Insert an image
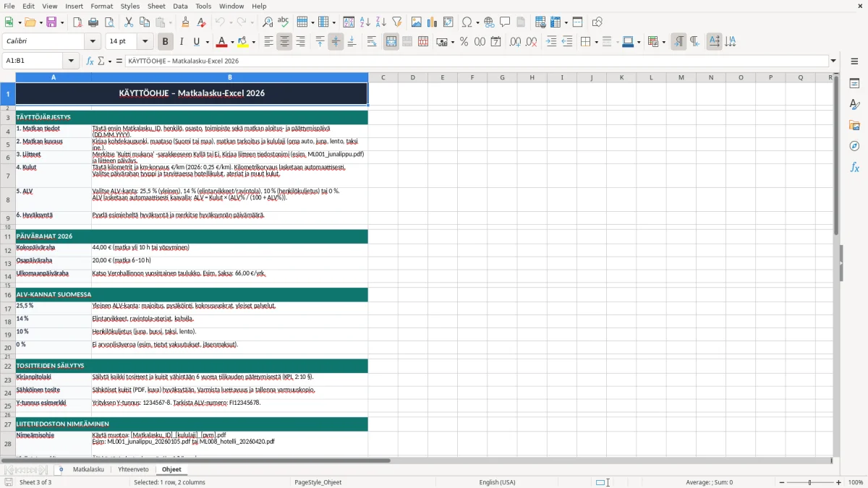 [417, 22]
